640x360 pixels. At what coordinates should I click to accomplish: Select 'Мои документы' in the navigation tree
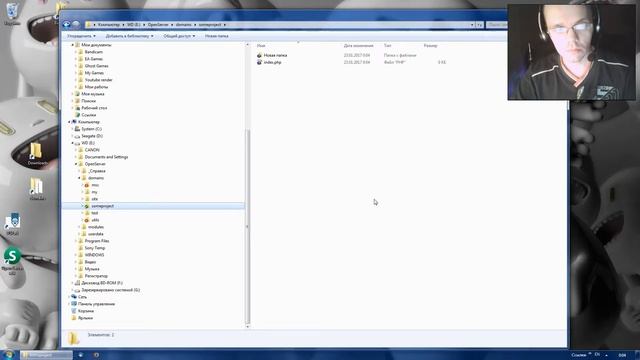coord(96,45)
